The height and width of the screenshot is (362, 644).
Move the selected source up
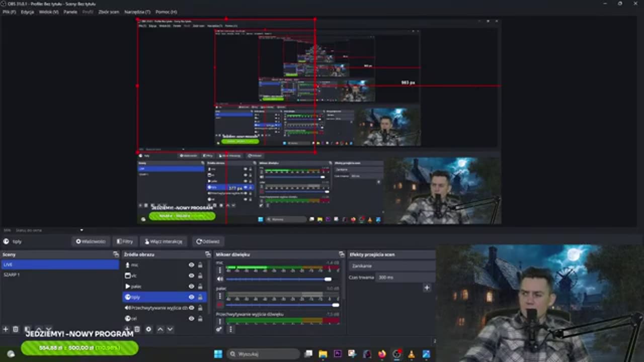160,329
